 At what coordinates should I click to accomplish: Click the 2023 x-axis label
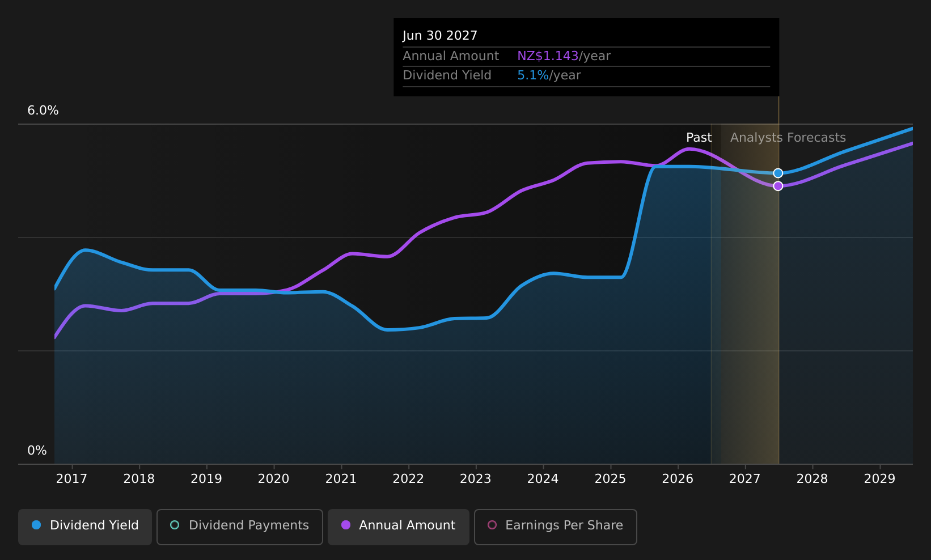tap(476, 479)
